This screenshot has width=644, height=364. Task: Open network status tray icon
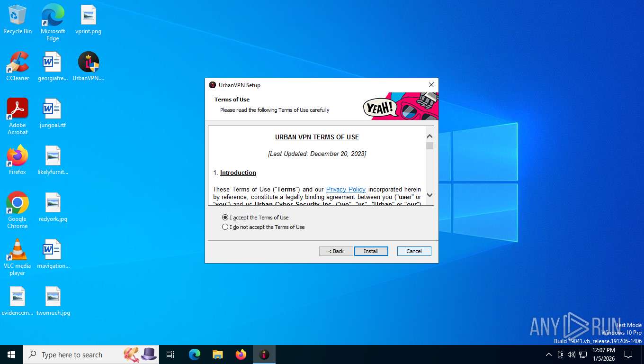pyautogui.click(x=583, y=355)
